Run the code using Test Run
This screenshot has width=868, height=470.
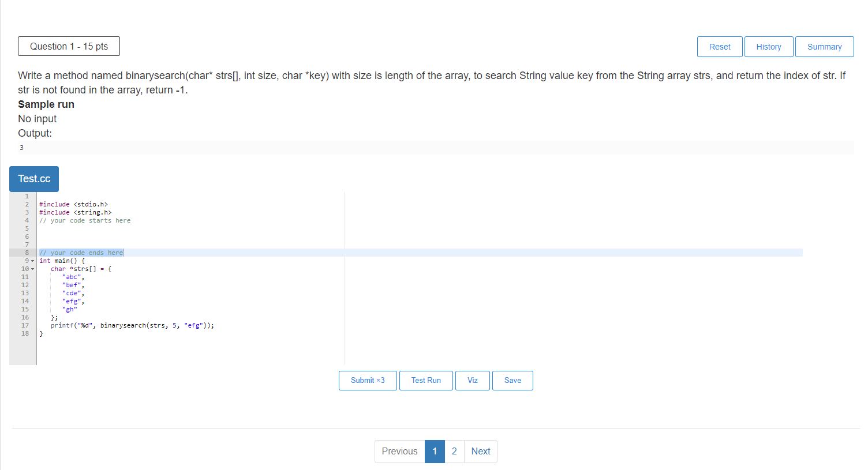point(426,380)
